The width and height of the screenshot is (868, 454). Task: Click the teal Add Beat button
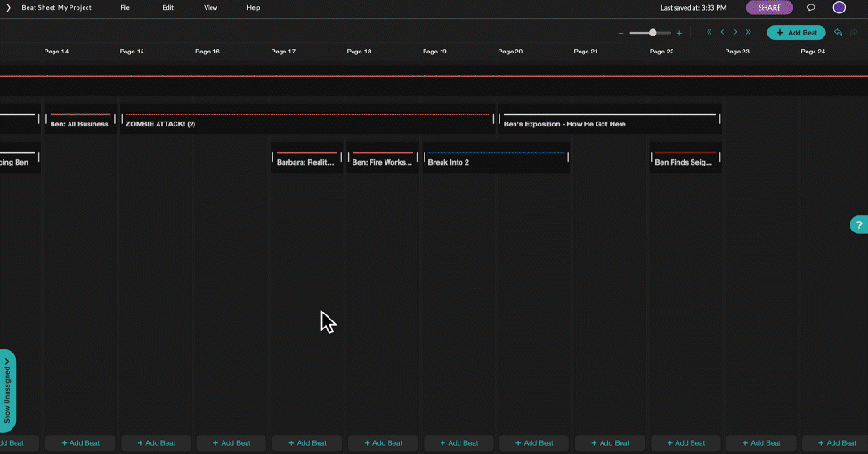pos(796,33)
